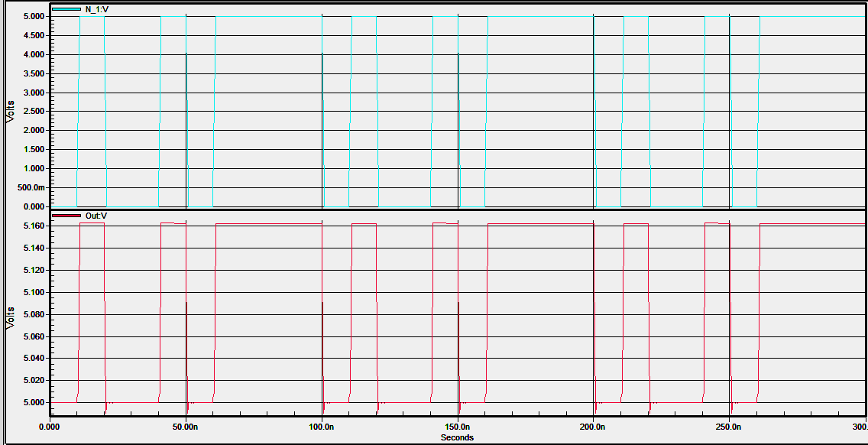This screenshot has height=445, width=868.
Task: Click the 250.0n time-axis label
Action: tap(730, 427)
